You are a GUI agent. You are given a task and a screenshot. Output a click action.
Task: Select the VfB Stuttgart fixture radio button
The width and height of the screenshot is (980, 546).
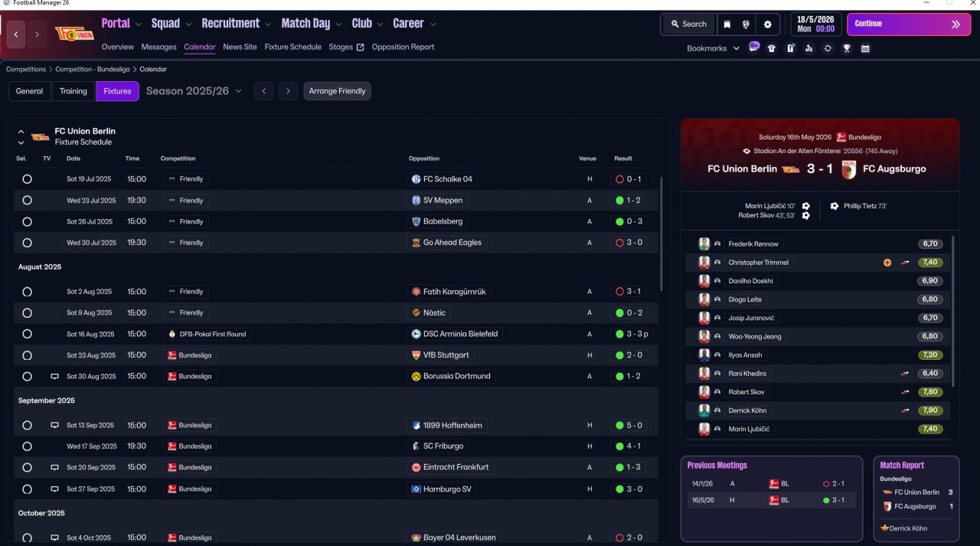pyautogui.click(x=27, y=355)
